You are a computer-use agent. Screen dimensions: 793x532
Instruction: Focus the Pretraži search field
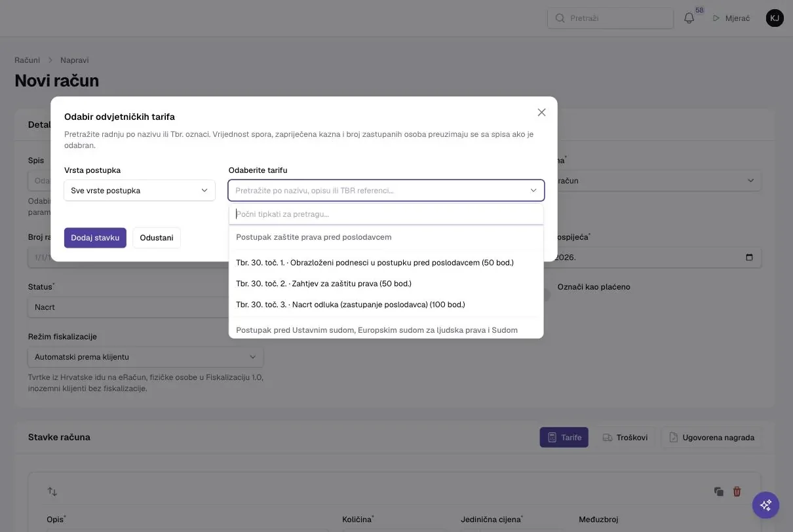[x=610, y=18]
